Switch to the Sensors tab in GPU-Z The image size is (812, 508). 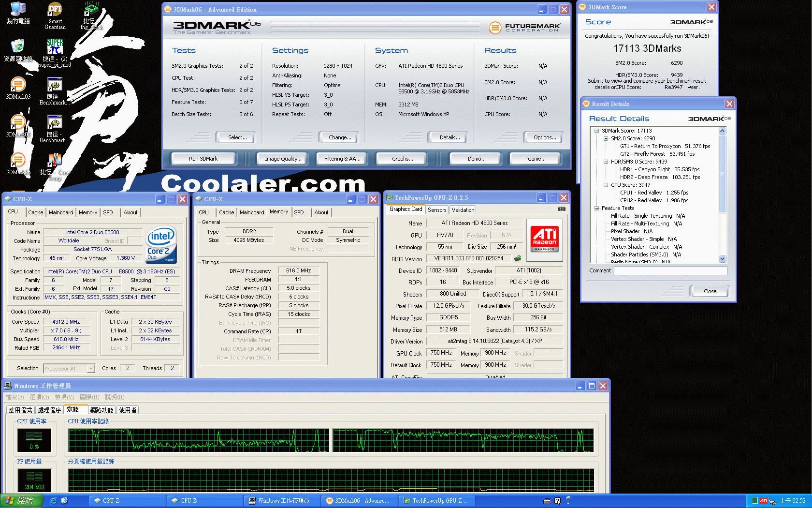pos(437,210)
